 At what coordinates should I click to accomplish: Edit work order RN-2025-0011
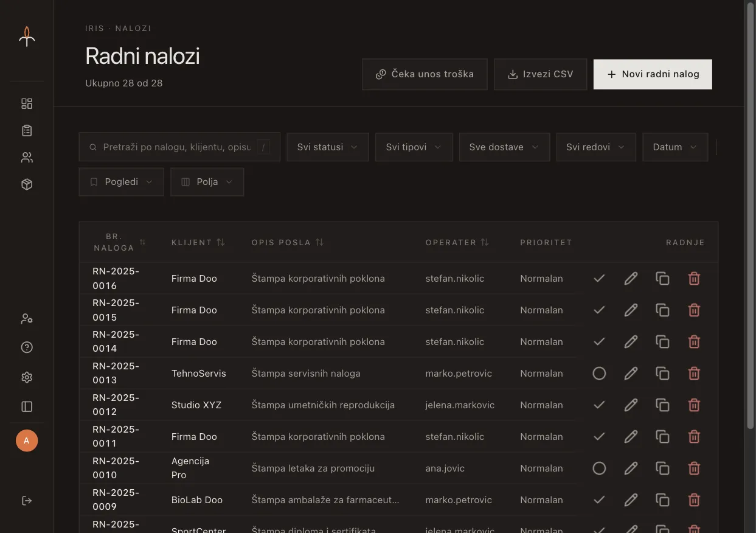tap(631, 437)
